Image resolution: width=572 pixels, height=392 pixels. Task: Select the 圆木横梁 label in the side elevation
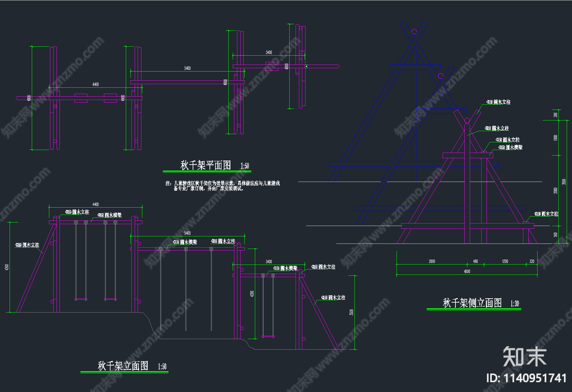(511, 147)
